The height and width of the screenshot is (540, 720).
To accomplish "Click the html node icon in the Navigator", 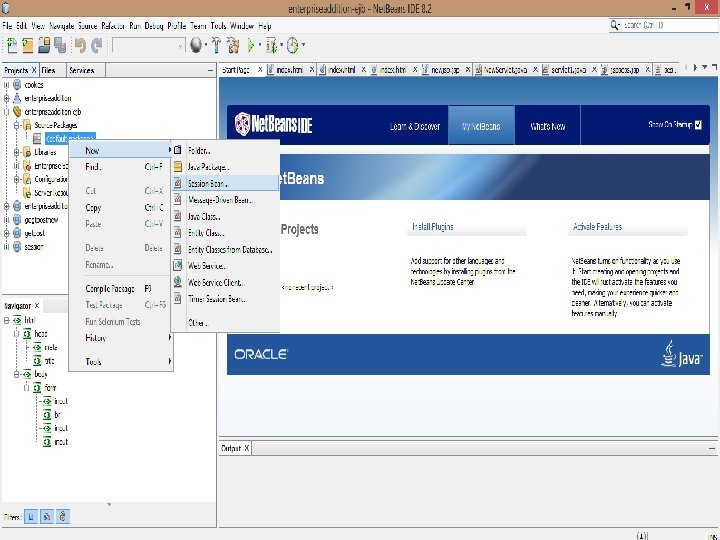I will coord(17,320).
